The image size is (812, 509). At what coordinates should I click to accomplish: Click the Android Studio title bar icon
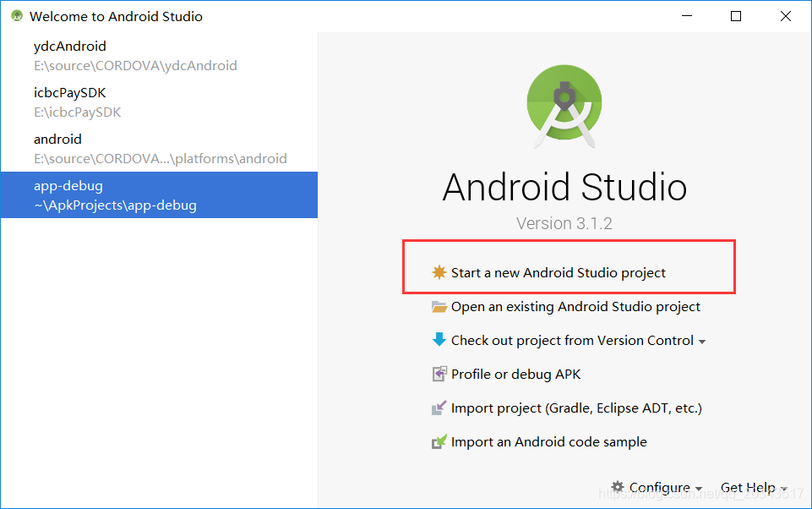coord(17,16)
